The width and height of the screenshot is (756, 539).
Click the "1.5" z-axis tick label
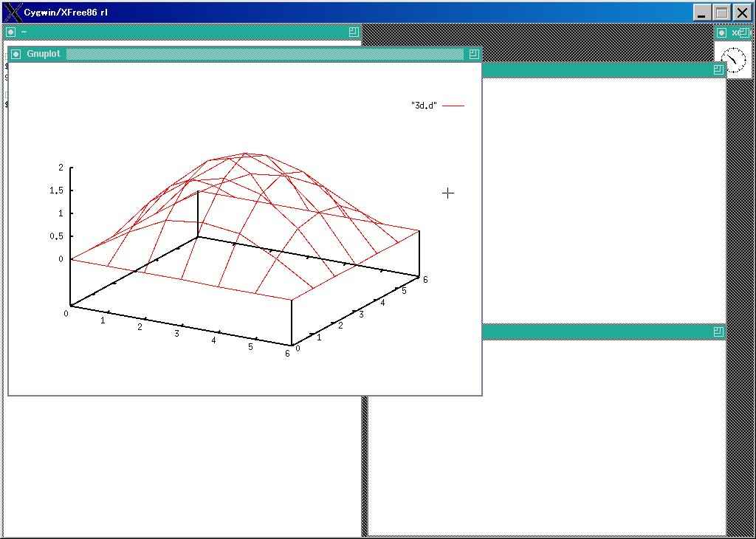[56, 190]
